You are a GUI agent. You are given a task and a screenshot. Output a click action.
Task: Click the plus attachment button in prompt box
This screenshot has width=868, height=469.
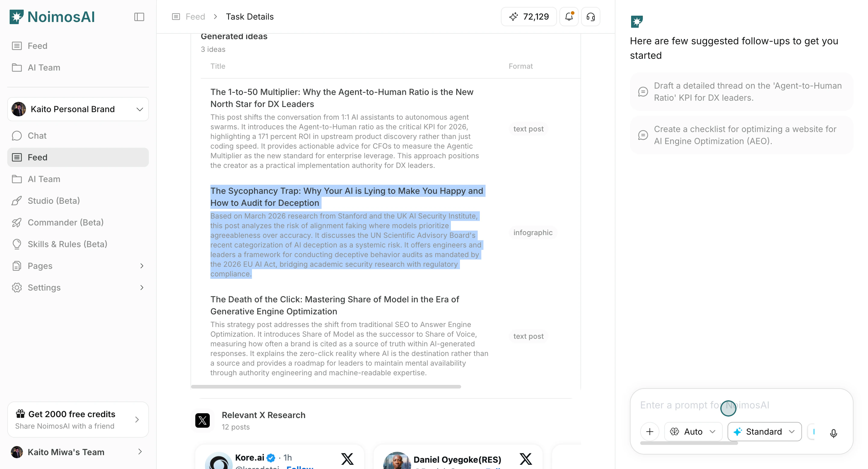pyautogui.click(x=650, y=432)
